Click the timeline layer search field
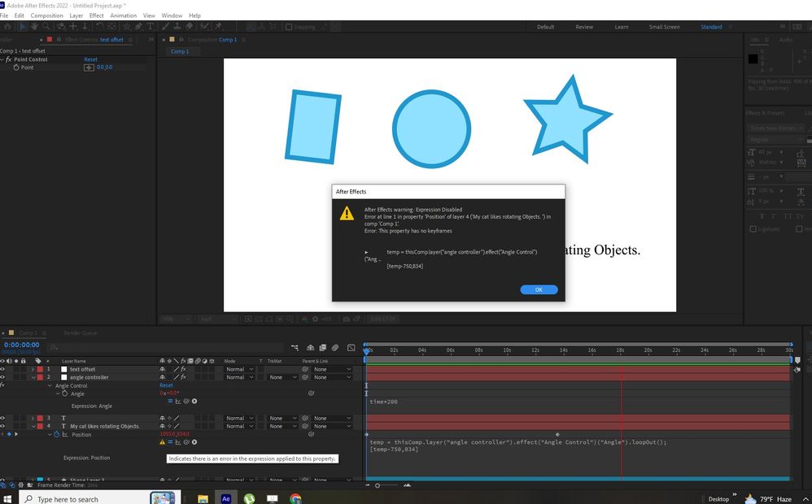Image resolution: width=812 pixels, height=504 pixels. coord(166,348)
